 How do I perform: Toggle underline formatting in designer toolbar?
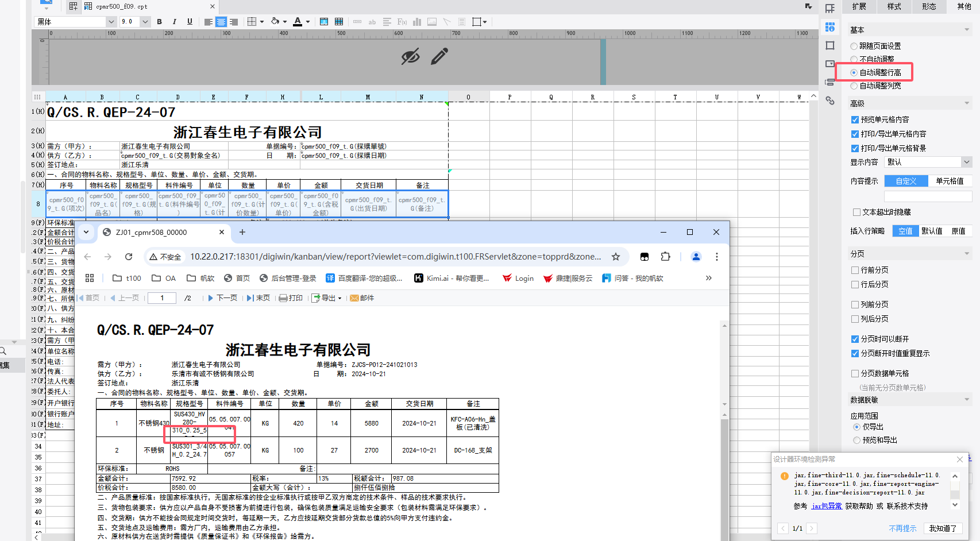coord(190,22)
